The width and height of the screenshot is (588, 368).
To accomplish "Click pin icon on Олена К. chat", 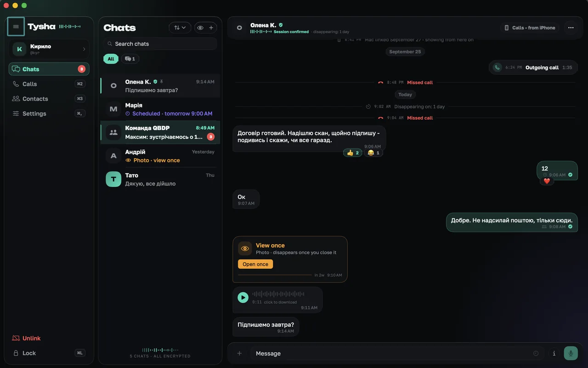I will click(x=161, y=82).
